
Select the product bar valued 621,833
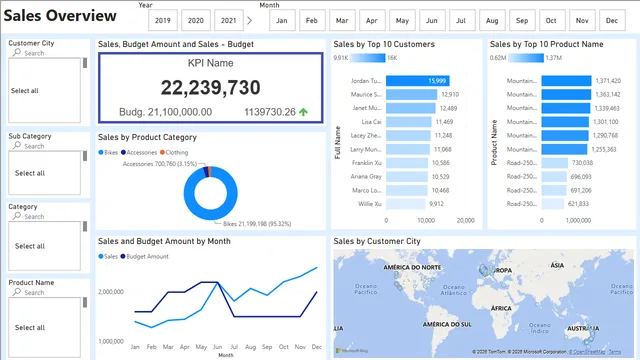[553, 204]
